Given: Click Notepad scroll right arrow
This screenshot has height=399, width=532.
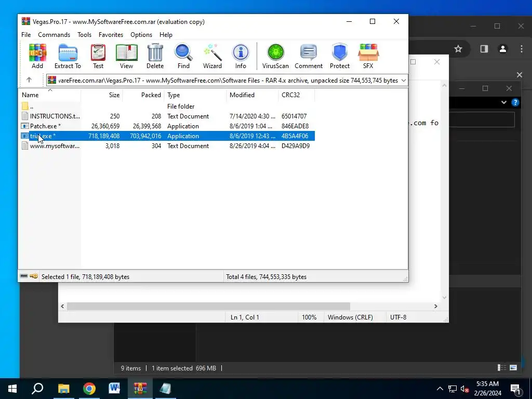Looking at the screenshot, I should pos(436,306).
